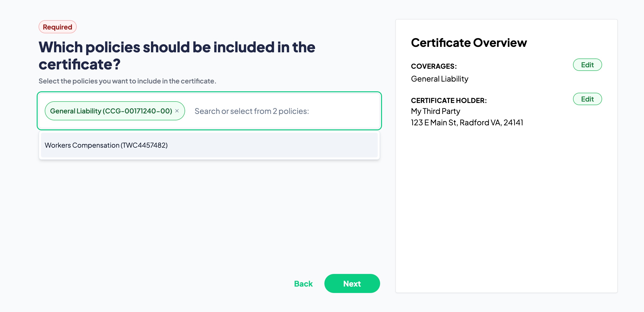644x312 pixels.
Task: Select Workers Compensation (TWC4457482) option
Action: (x=106, y=145)
